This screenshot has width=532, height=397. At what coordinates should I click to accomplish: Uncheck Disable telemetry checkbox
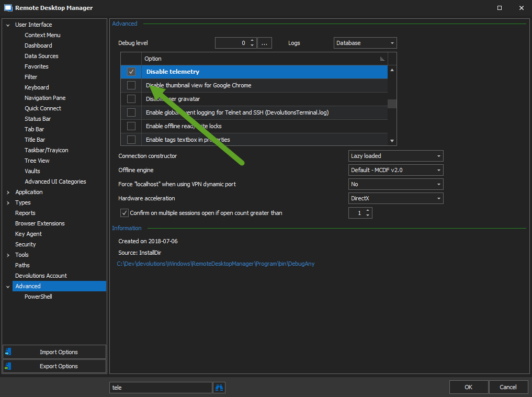131,72
